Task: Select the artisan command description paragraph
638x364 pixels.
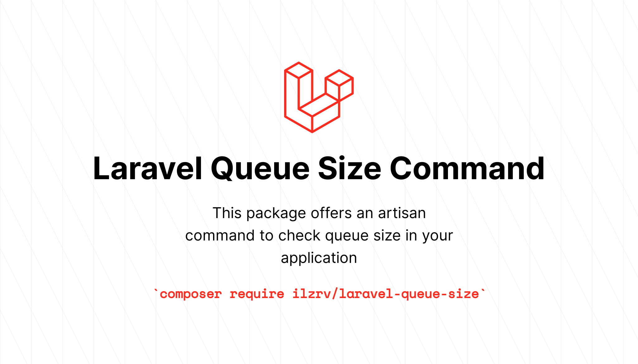Action: pyautogui.click(x=319, y=235)
